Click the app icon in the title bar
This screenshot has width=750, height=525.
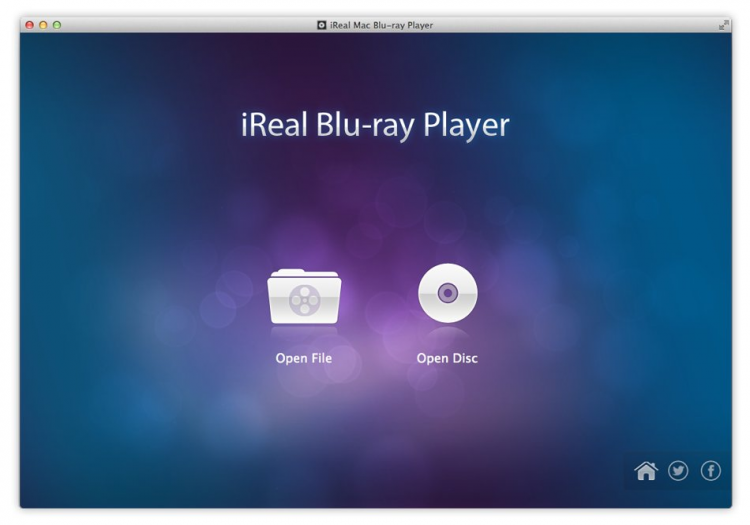pos(322,25)
